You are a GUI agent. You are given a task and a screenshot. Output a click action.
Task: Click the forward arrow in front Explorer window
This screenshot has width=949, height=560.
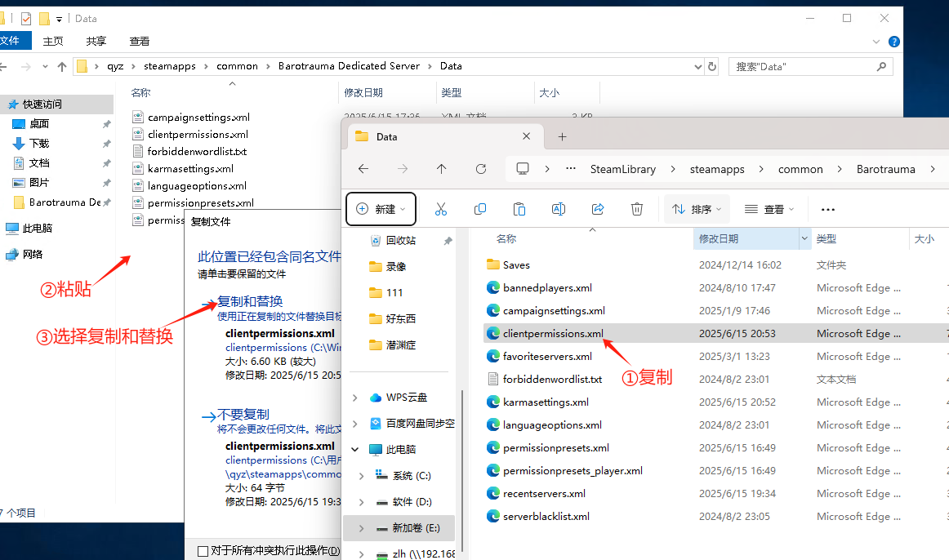coord(403,169)
